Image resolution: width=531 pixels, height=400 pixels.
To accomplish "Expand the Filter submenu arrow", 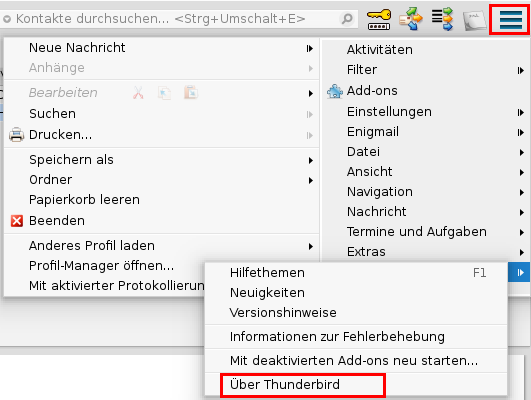I will (521, 70).
